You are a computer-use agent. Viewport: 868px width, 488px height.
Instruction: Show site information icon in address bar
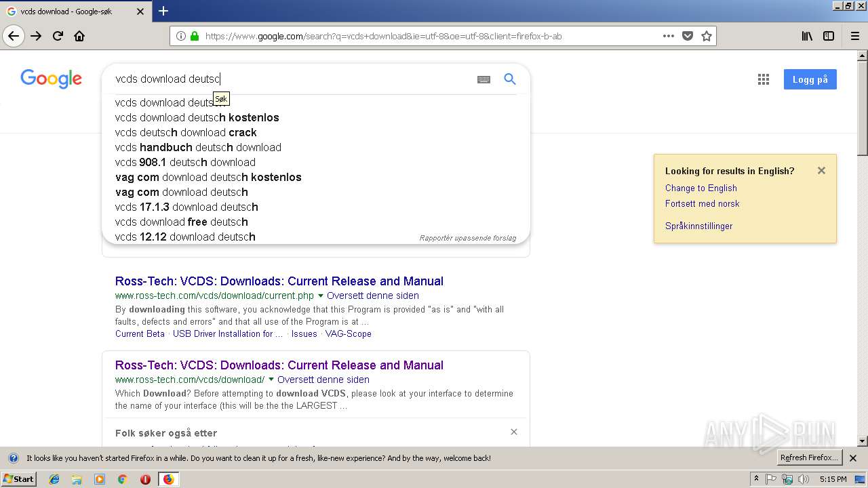[x=180, y=36]
